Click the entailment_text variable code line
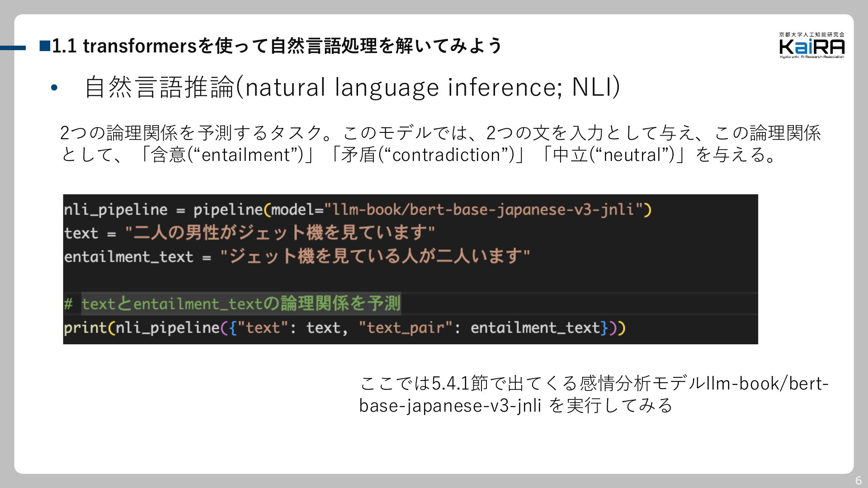 pos(297,257)
